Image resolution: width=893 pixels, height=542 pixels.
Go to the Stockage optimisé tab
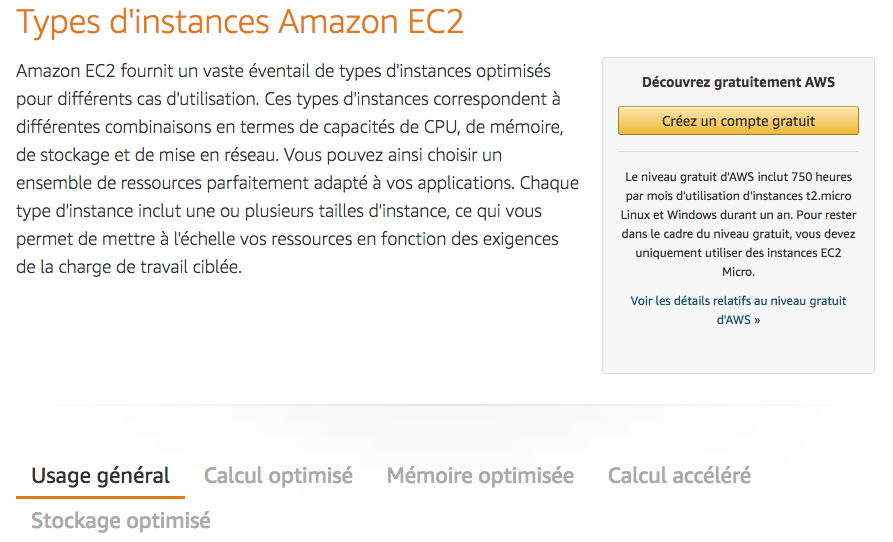[121, 521]
